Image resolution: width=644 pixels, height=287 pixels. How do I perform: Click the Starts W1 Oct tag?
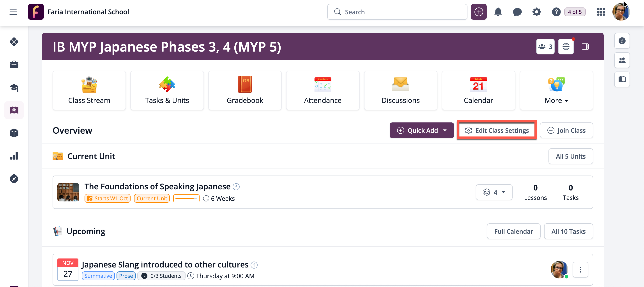108,198
